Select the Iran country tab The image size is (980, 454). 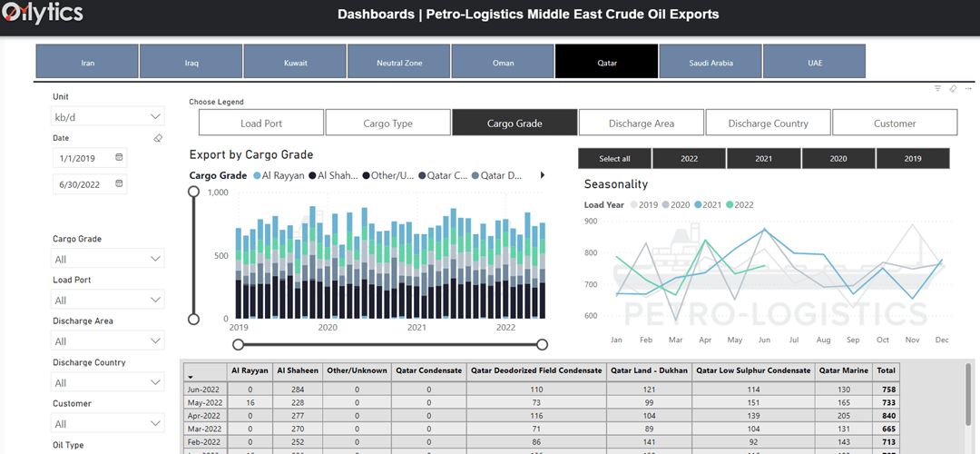pyautogui.click(x=87, y=61)
